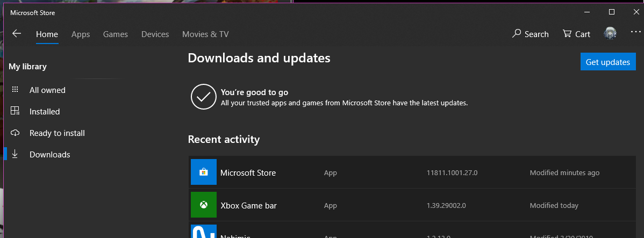Maximize the Microsoft Store window
Image resolution: width=644 pixels, height=238 pixels.
pyautogui.click(x=612, y=12)
